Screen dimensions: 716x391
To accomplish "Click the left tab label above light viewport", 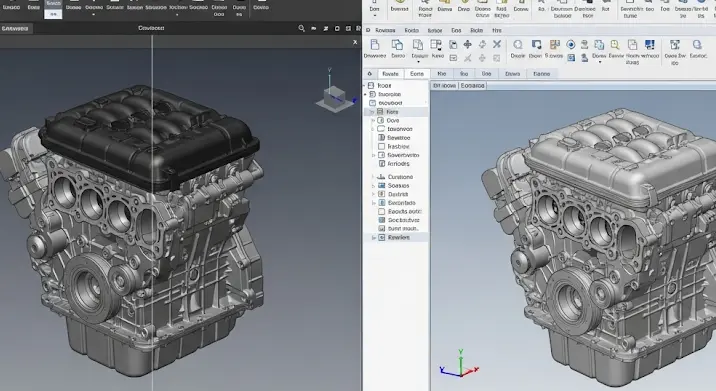I will point(444,85).
